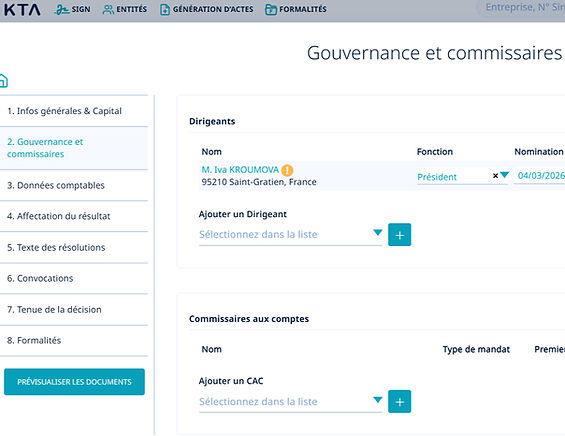Go to step 3 Données comptables
The width and height of the screenshot is (565, 436).
coord(74,185)
